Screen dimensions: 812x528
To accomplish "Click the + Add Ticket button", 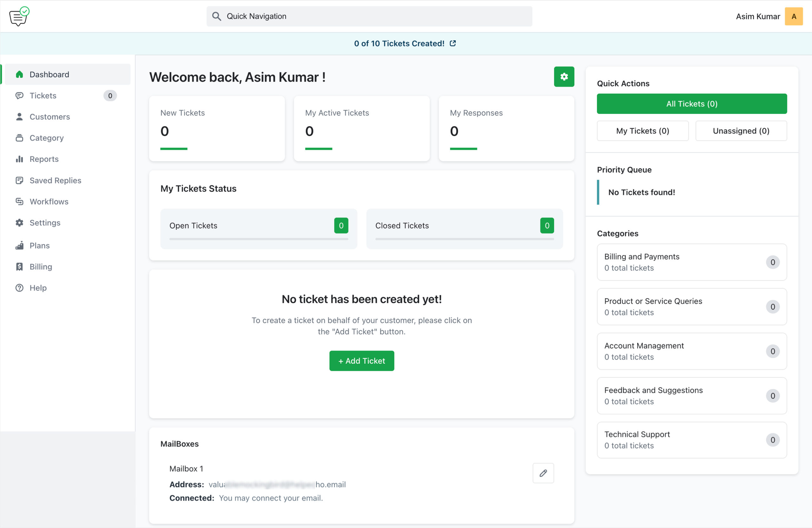I will click(x=361, y=361).
